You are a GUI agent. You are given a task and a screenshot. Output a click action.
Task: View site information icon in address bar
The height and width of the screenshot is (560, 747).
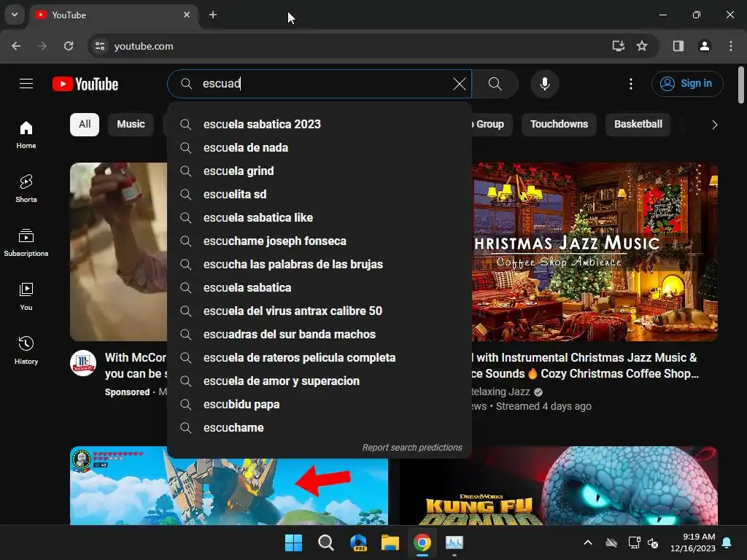100,46
